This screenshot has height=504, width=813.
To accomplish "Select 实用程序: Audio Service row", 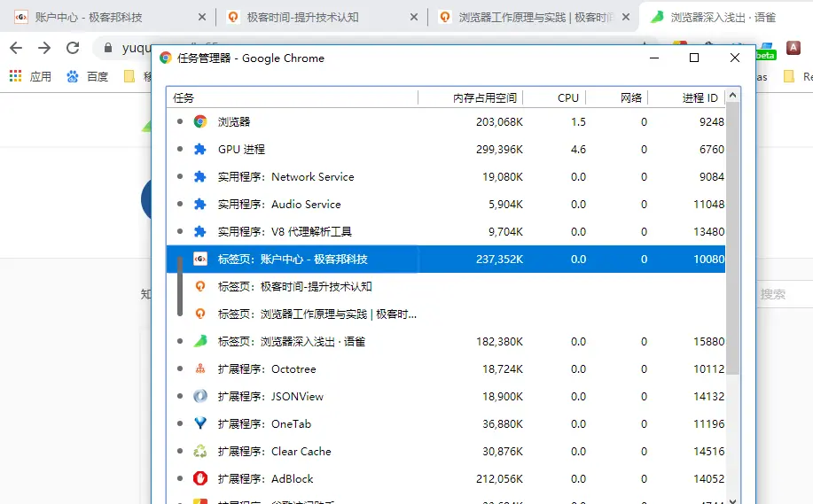I will click(x=446, y=204).
